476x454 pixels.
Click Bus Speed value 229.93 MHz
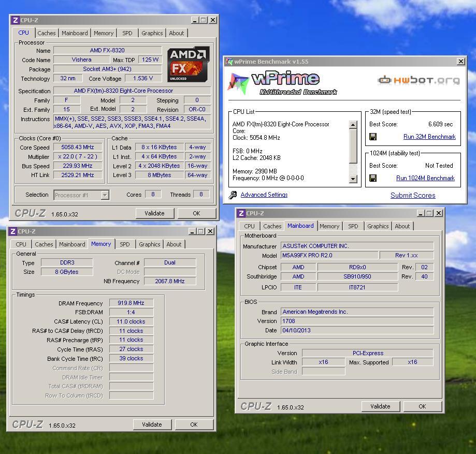pyautogui.click(x=78, y=166)
